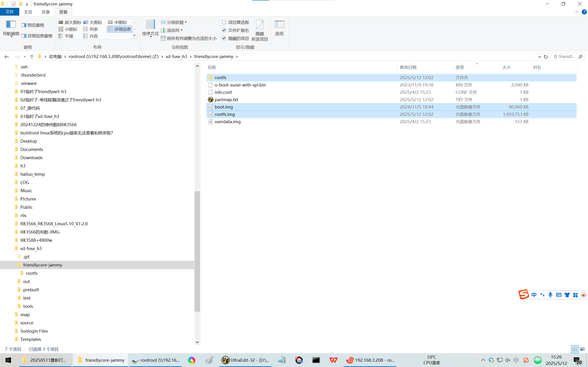This screenshot has height=367, width=588.
Task: Click the refresh button in the address bar
Action: (546, 57)
